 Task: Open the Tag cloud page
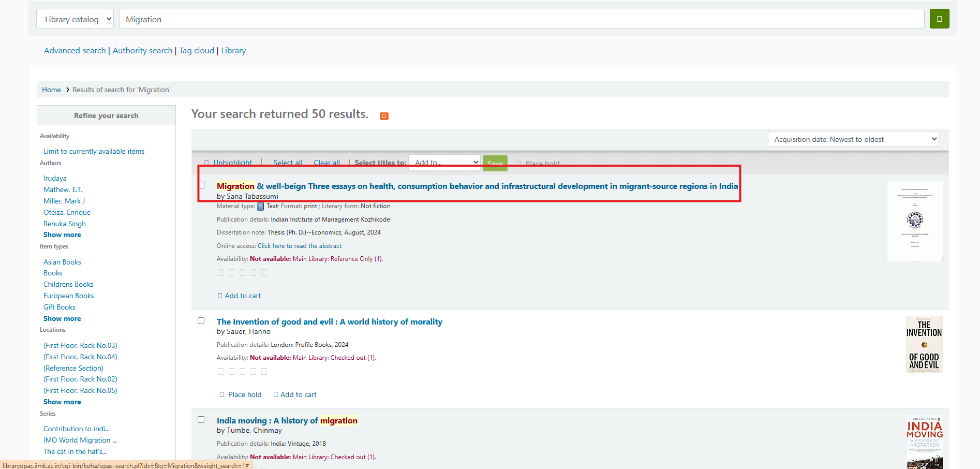coord(197,51)
